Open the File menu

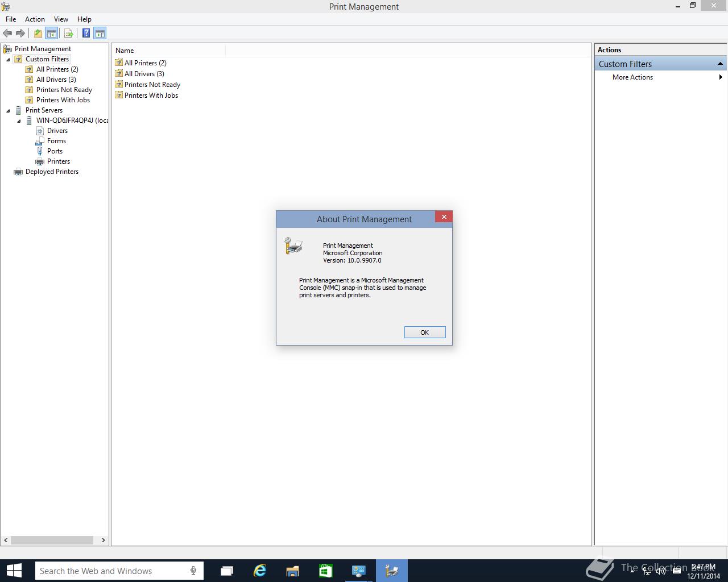(x=11, y=19)
